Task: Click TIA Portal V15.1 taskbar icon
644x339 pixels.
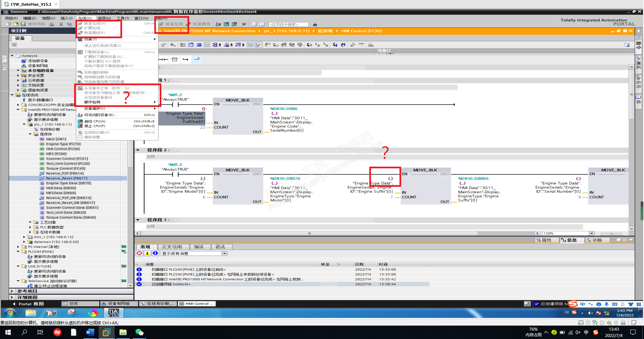Action: pos(113,313)
